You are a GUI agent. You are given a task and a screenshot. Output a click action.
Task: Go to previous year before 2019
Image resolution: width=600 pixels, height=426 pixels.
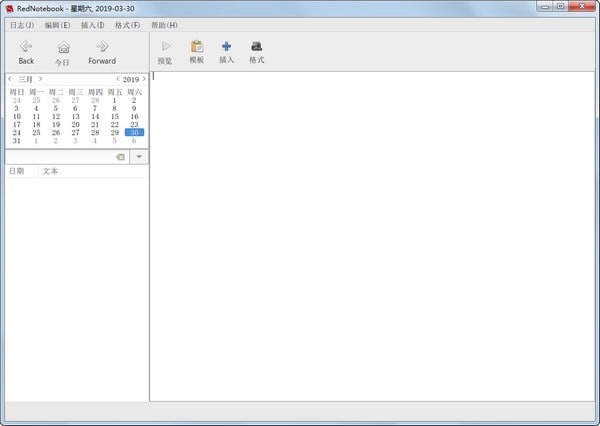(118, 78)
